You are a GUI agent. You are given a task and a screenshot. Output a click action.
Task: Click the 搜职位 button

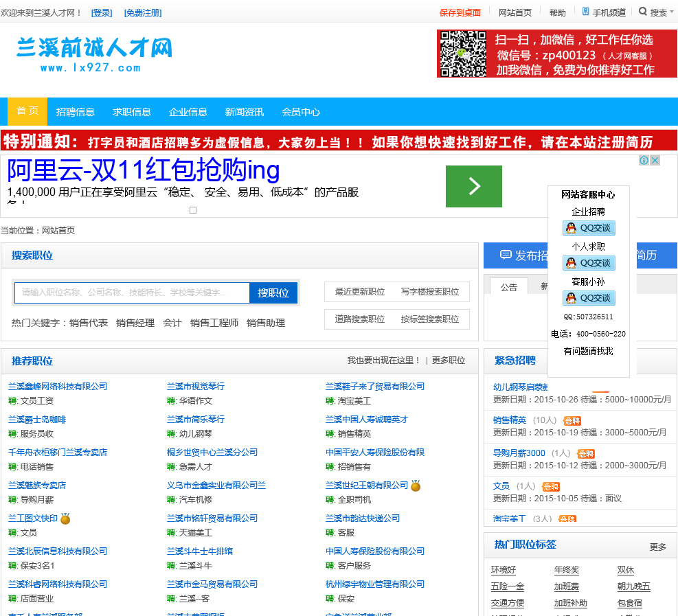pos(273,293)
